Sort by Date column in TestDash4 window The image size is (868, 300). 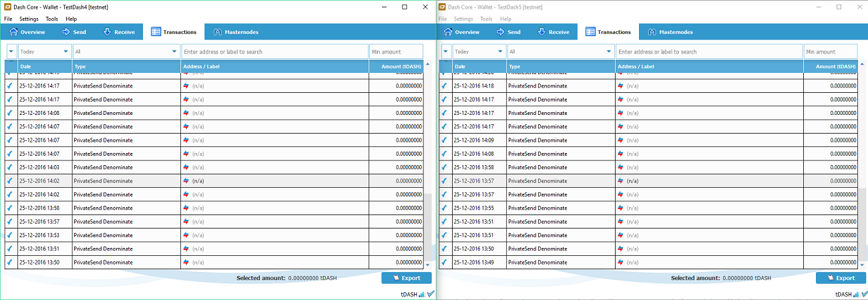click(x=45, y=67)
